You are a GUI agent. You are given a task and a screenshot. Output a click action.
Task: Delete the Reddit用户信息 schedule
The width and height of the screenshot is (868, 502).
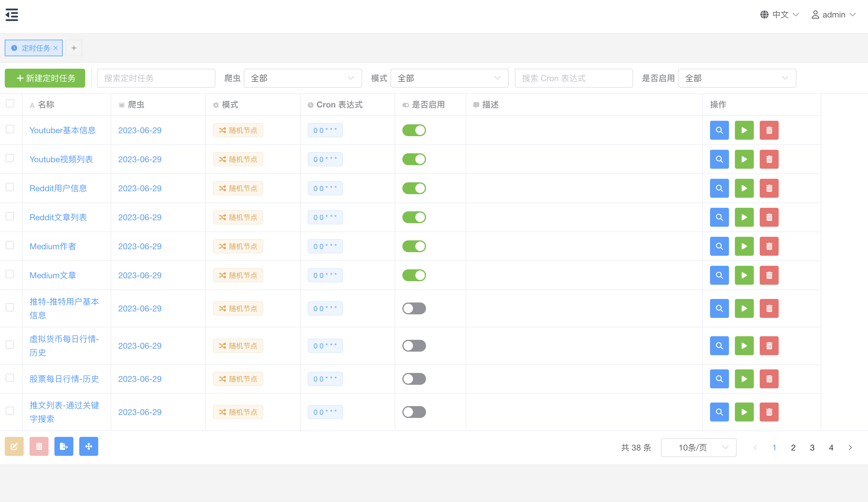coord(769,188)
